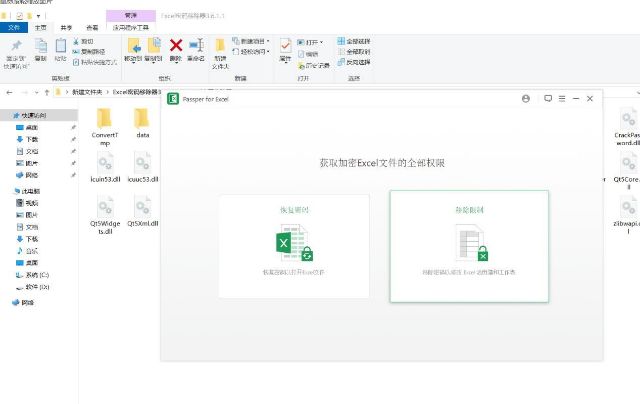Select the Qt5Xml.dll file

(143, 211)
